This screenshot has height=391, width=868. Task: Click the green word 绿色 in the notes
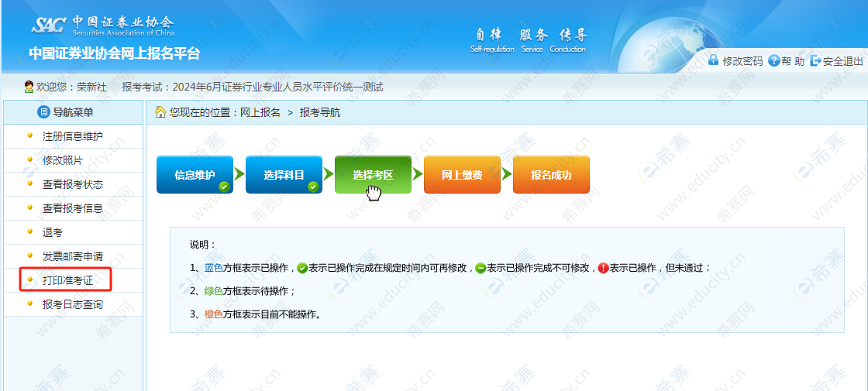pos(214,291)
